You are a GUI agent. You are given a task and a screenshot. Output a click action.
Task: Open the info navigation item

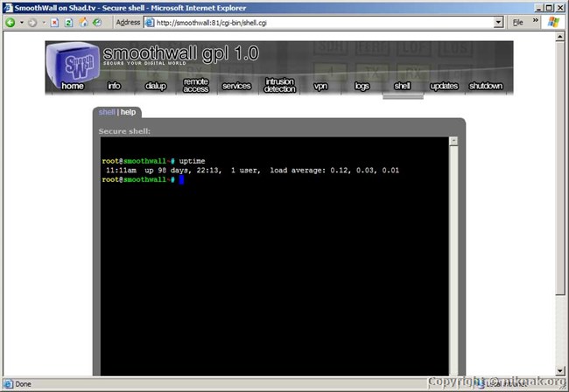[x=114, y=86]
